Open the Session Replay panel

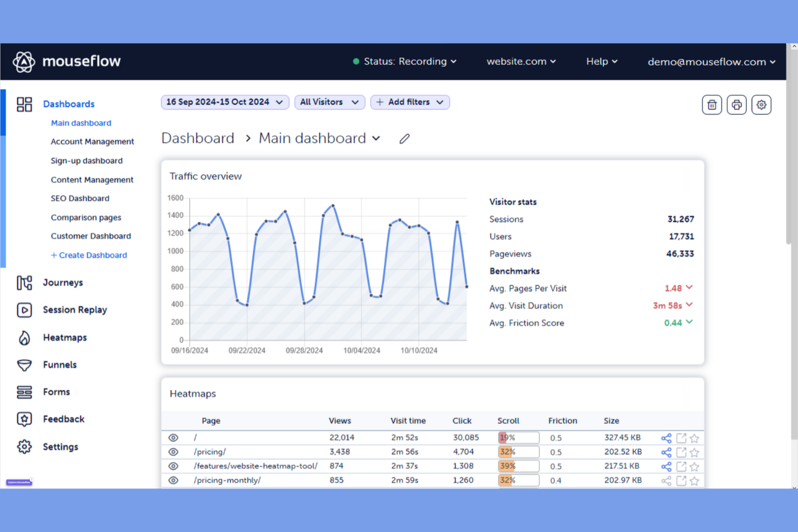(x=74, y=310)
